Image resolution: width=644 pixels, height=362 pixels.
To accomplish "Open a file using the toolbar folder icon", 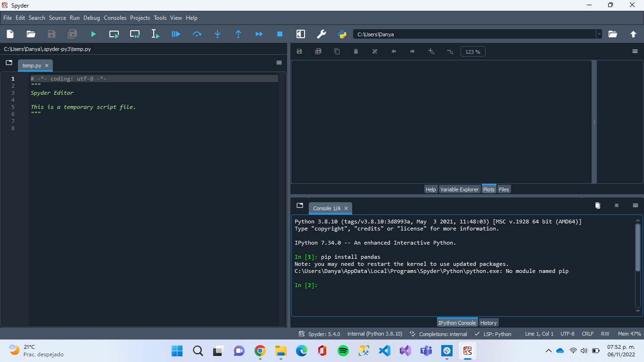I will [x=31, y=34].
